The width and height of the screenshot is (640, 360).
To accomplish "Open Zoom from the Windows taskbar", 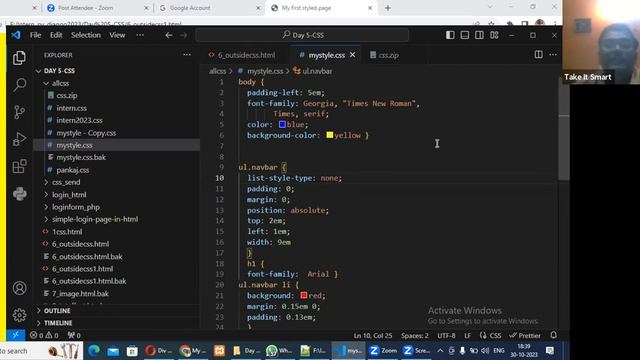I will pyautogui.click(x=383, y=351).
